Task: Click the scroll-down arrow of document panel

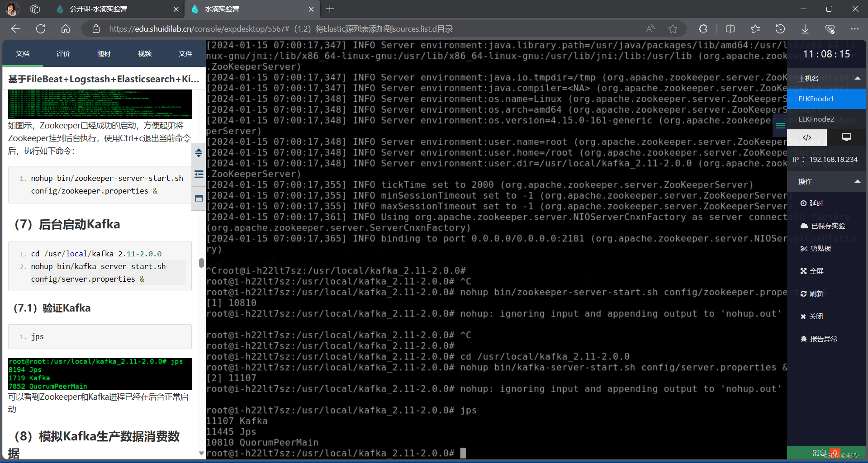Action: coord(201,453)
